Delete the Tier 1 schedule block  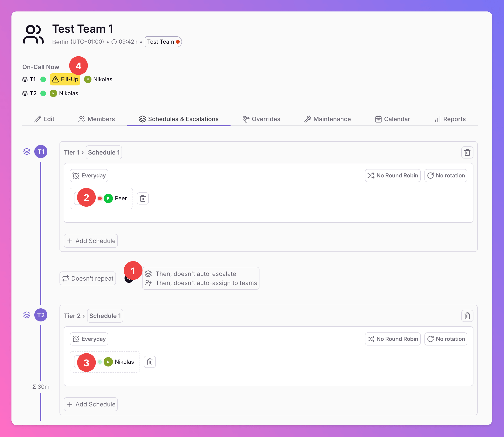click(x=467, y=152)
